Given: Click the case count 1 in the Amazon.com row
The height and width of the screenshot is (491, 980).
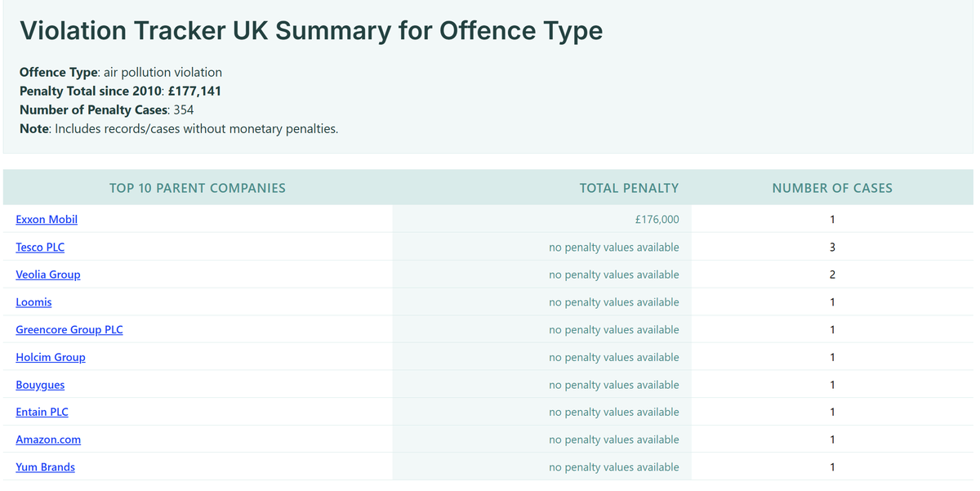Looking at the screenshot, I should 832,440.
